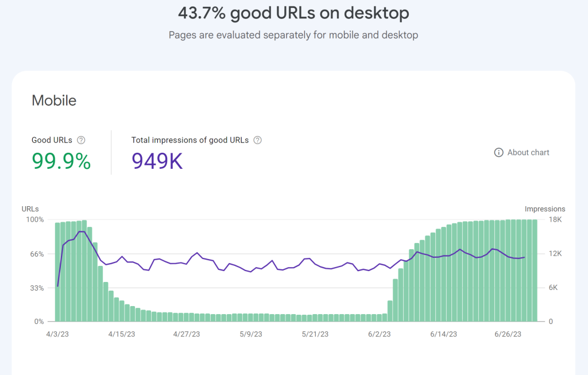Screen dimensions: 588x375
Task: Open the Good URLs help tooltip
Action: (81, 140)
